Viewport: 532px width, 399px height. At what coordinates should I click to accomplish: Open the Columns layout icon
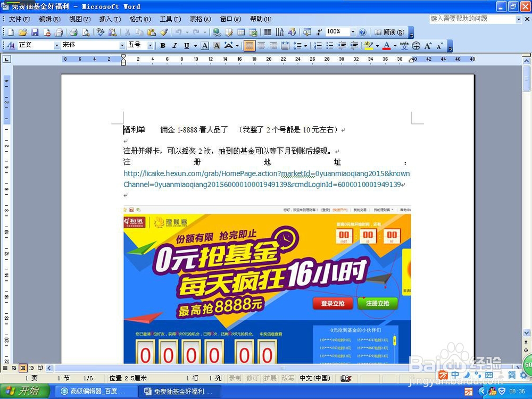pos(268,32)
